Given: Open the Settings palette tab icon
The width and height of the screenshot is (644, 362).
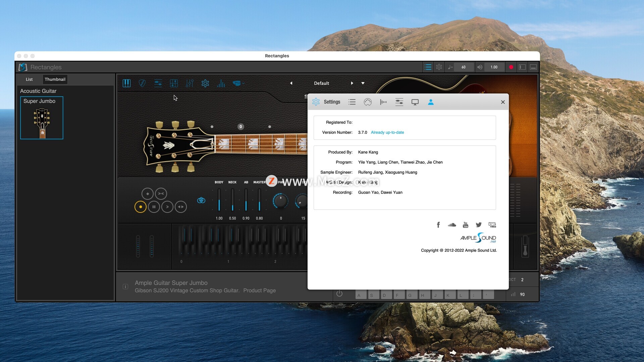Looking at the screenshot, I should pyautogui.click(x=368, y=102).
